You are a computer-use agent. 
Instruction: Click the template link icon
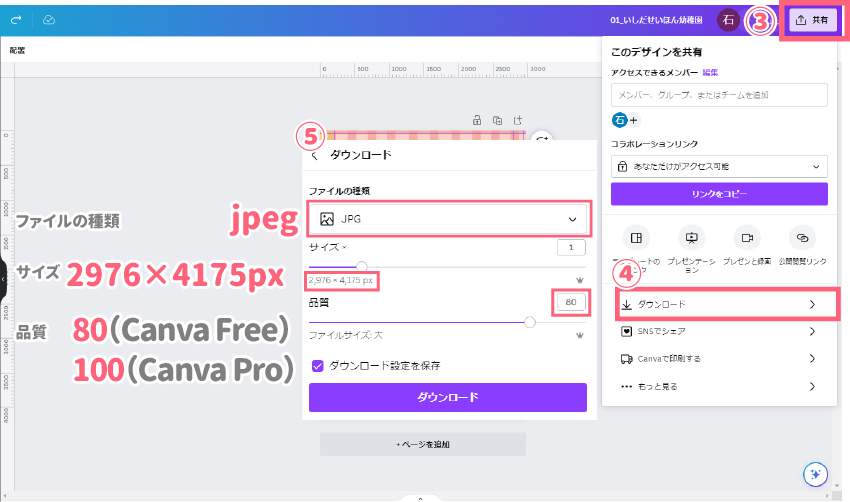click(x=636, y=238)
